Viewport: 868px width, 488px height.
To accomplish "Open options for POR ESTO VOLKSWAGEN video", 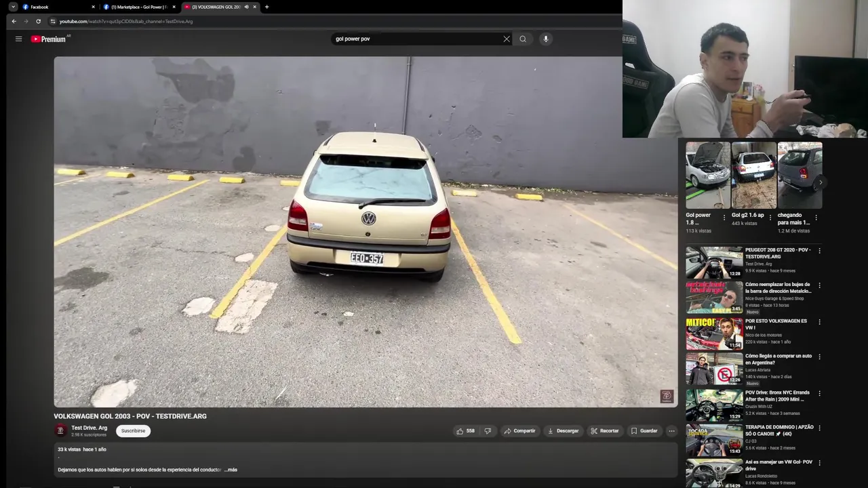I will coord(819,322).
